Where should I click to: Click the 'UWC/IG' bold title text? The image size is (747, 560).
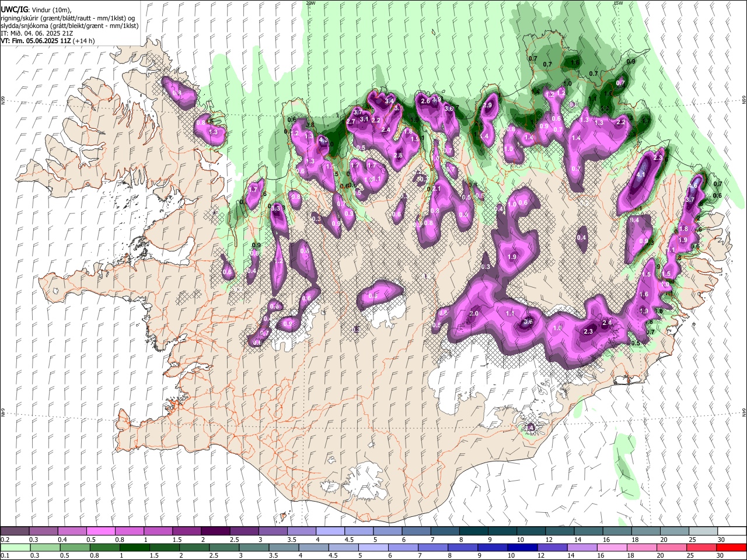tap(13, 9)
